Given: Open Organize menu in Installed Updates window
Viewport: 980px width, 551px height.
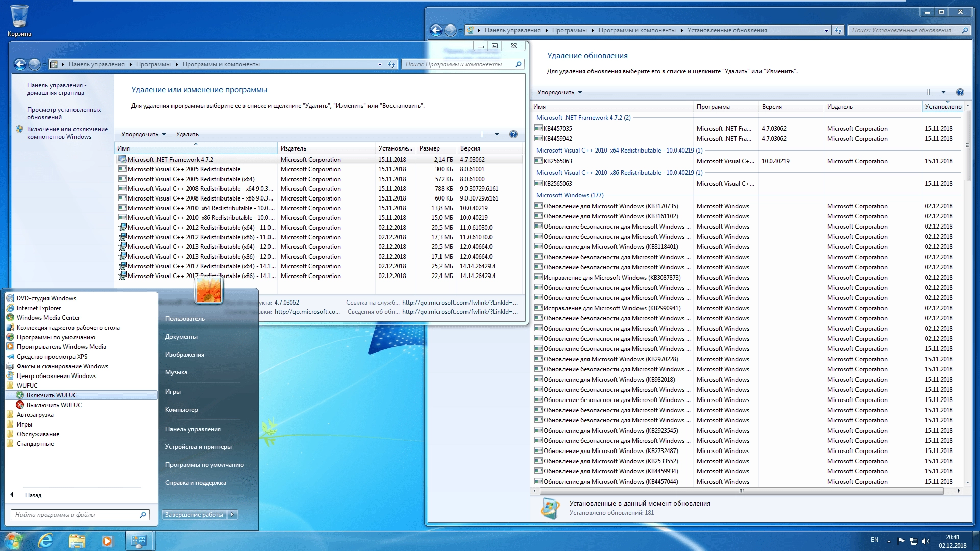Looking at the screenshot, I should point(559,92).
